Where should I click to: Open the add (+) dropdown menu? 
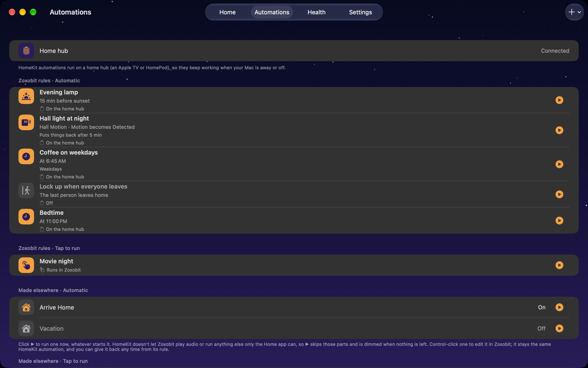coord(574,12)
